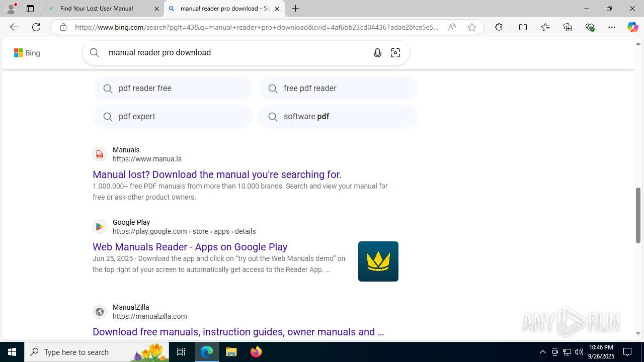Activate Read aloud icon in address bar
644x362 pixels.
[452, 27]
